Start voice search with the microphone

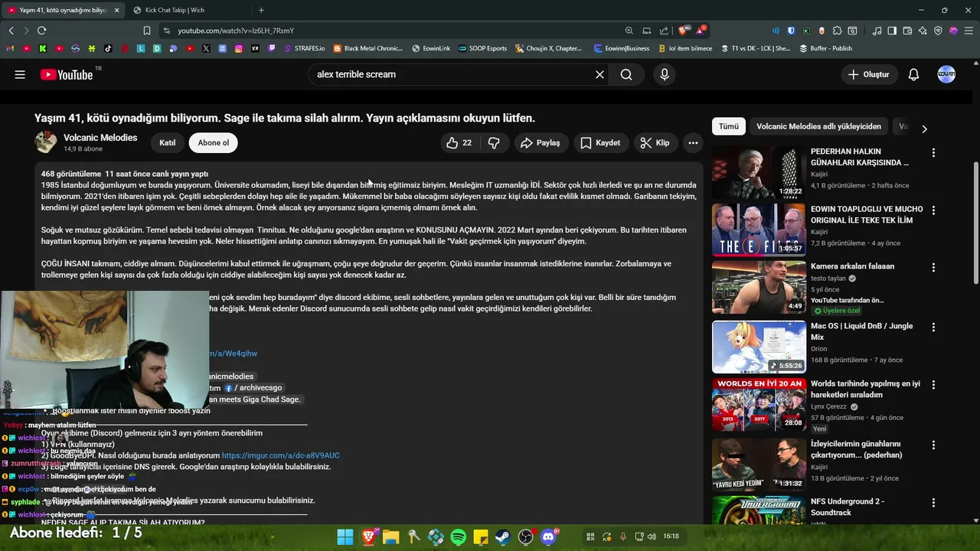tap(664, 74)
